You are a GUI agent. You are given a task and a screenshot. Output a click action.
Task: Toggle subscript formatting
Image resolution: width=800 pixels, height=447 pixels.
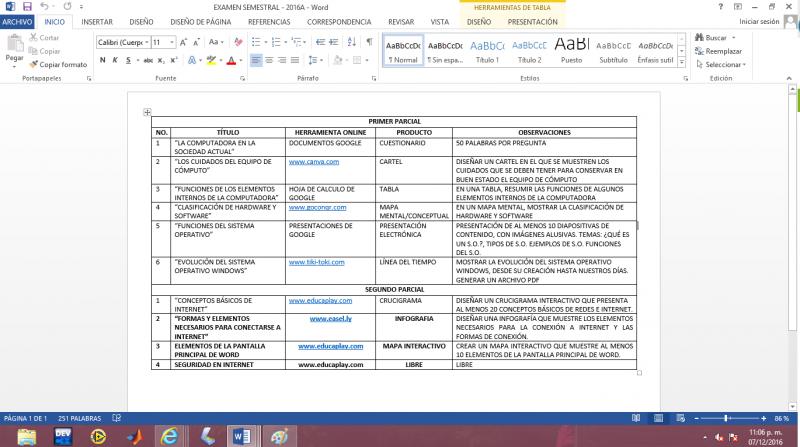point(161,60)
